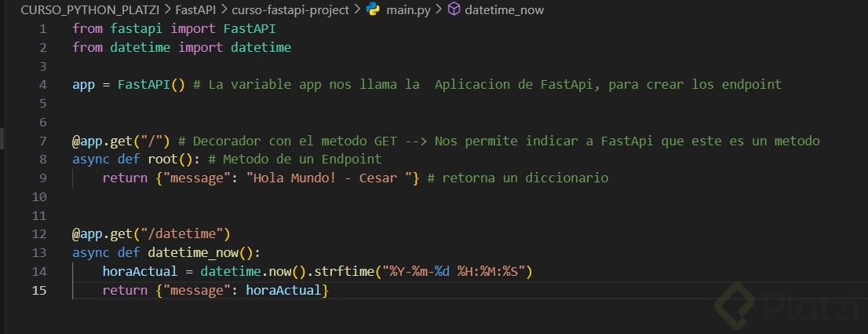Screen dimensions: 868x334
Task: Click 'return' keyword on line 9
Action: (x=125, y=178)
